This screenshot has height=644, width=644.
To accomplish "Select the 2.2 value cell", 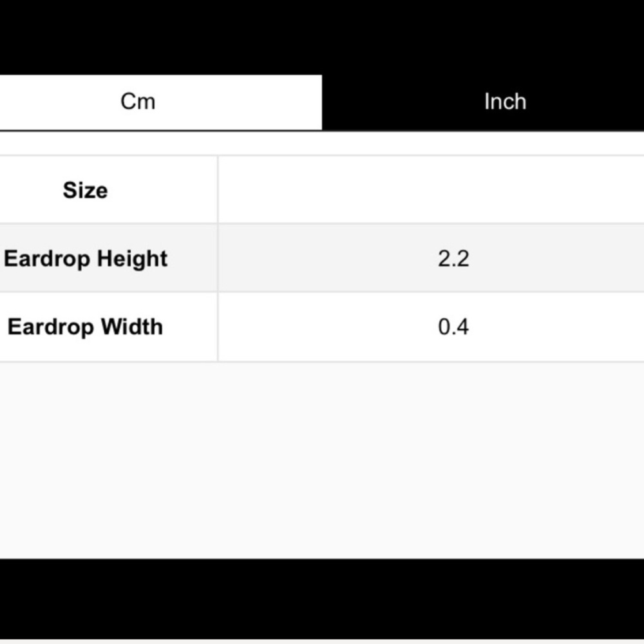I will point(431,258).
